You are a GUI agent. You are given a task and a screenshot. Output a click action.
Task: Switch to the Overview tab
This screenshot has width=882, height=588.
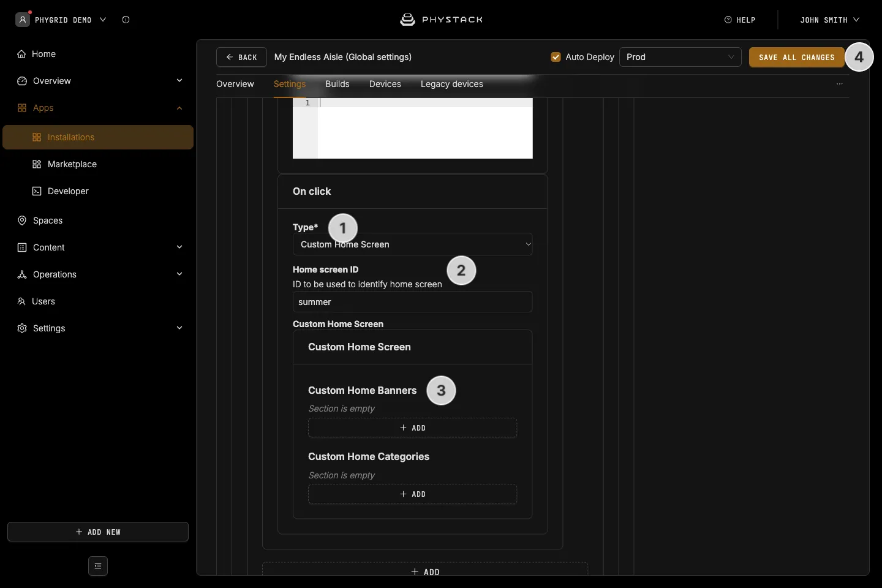pyautogui.click(x=235, y=84)
